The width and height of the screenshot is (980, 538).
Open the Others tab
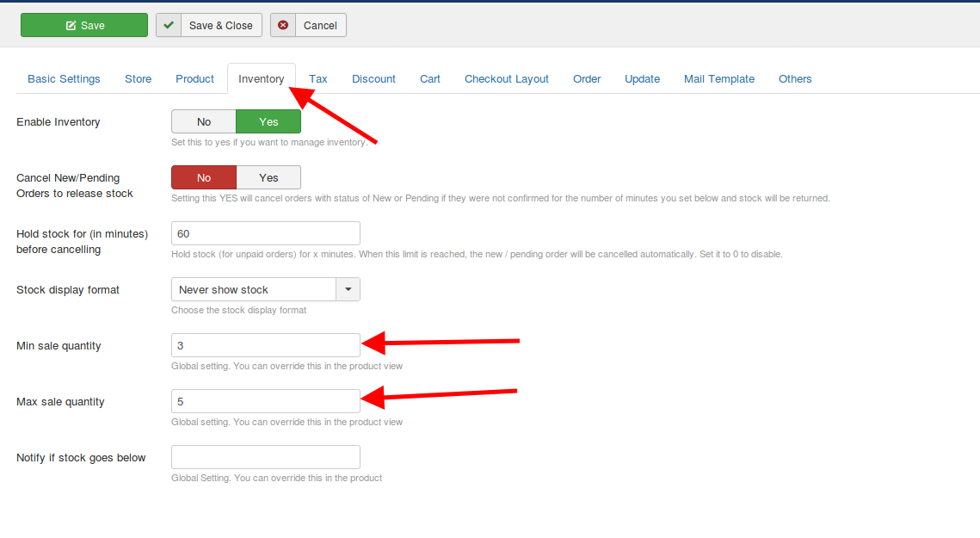795,79
